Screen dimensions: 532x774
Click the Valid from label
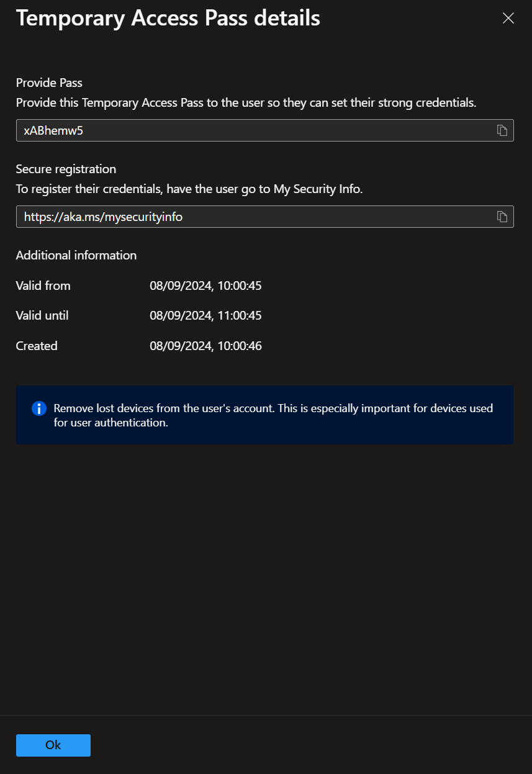pos(43,286)
